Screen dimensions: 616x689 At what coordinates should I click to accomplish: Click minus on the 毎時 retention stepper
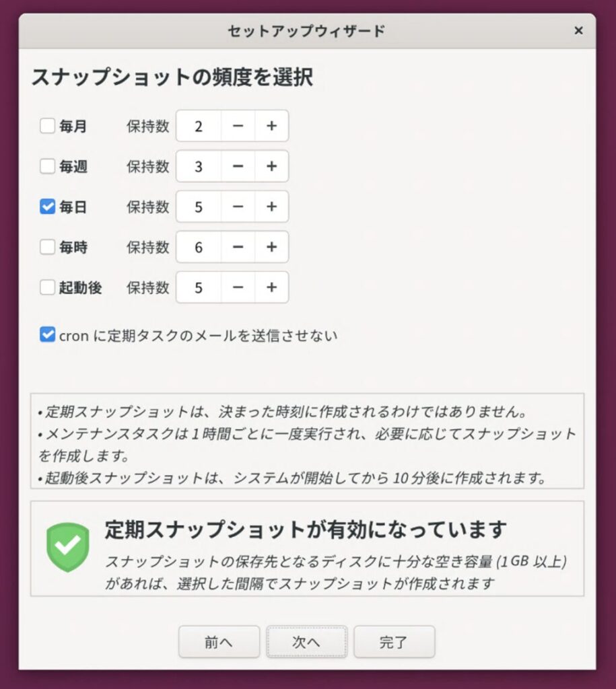(238, 247)
